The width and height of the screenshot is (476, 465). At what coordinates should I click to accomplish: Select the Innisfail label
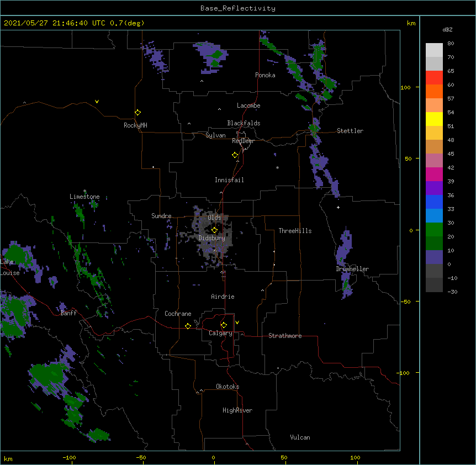click(229, 180)
